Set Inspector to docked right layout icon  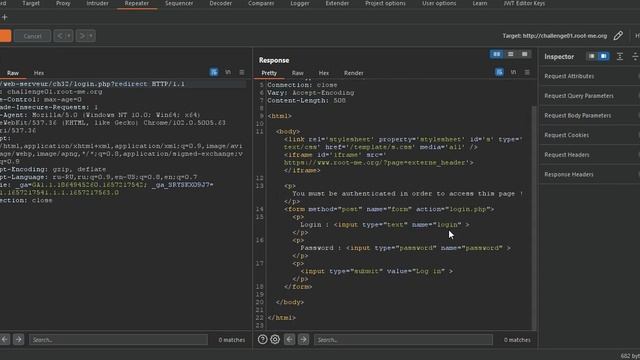(603, 56)
